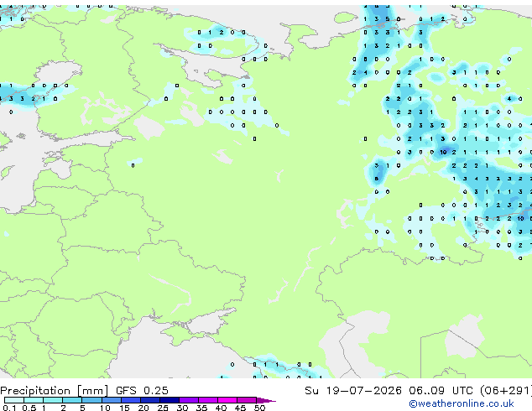The height and width of the screenshot is (411, 532).
Task: Click the forecast date Su 19-07-2026 text
Action: pyautogui.click(x=353, y=390)
